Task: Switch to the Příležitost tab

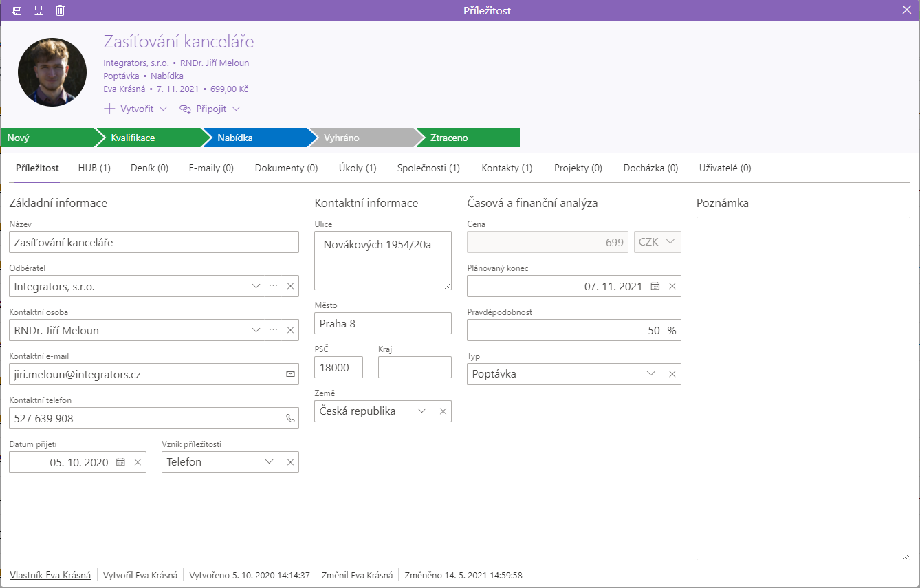Action: [x=37, y=168]
